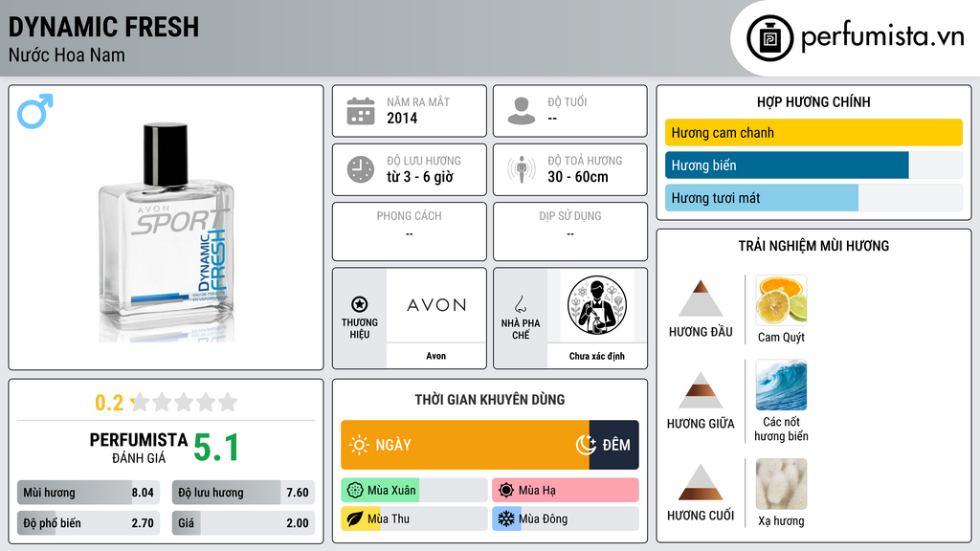This screenshot has height=551, width=980.
Task: Click the five-star rating row
Action: [x=185, y=402]
